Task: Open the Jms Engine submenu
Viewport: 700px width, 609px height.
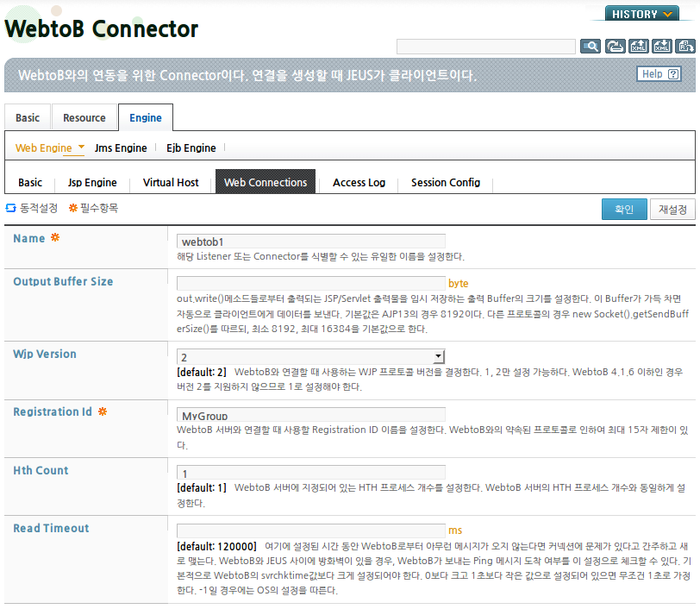Action: click(x=121, y=148)
